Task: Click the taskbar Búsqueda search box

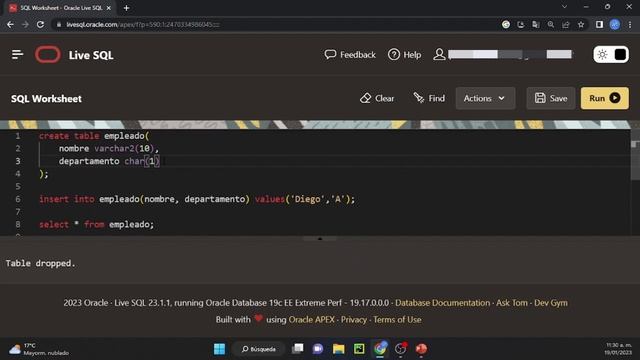Action: [x=258, y=349]
